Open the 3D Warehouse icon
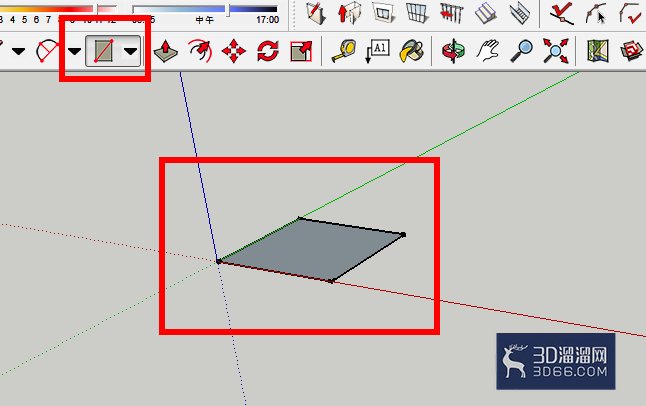This screenshot has height=406, width=646. tap(632, 51)
